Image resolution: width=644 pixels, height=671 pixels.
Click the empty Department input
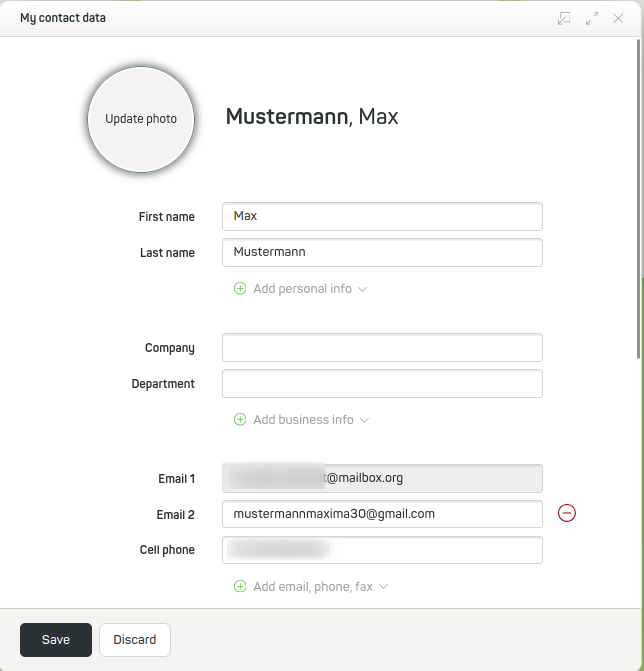(x=382, y=384)
